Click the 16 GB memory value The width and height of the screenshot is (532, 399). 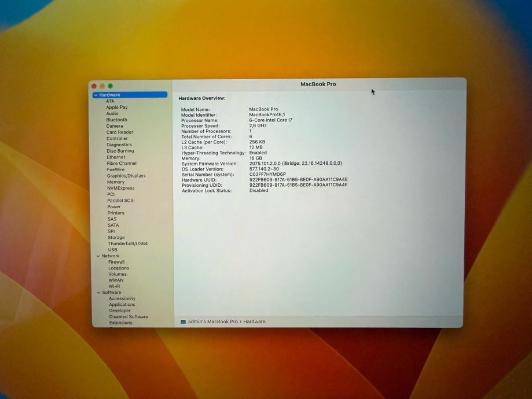click(x=256, y=158)
